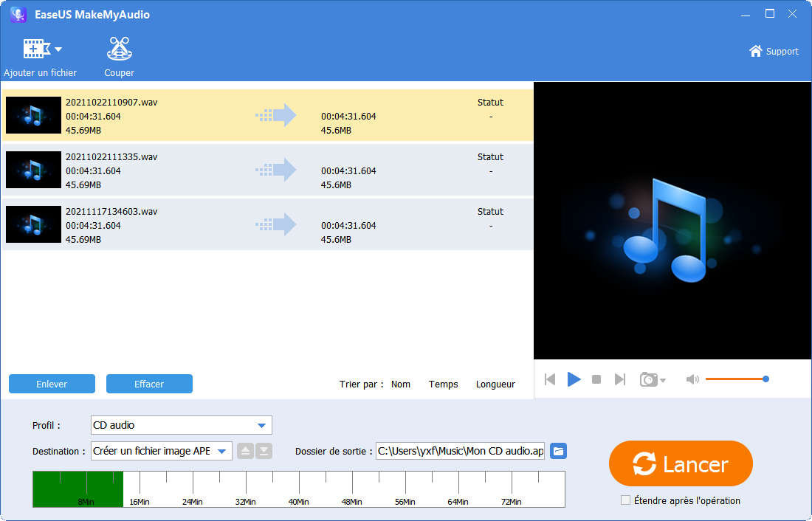The width and height of the screenshot is (812, 521).
Task: Mute the volume speaker icon
Action: (692, 379)
